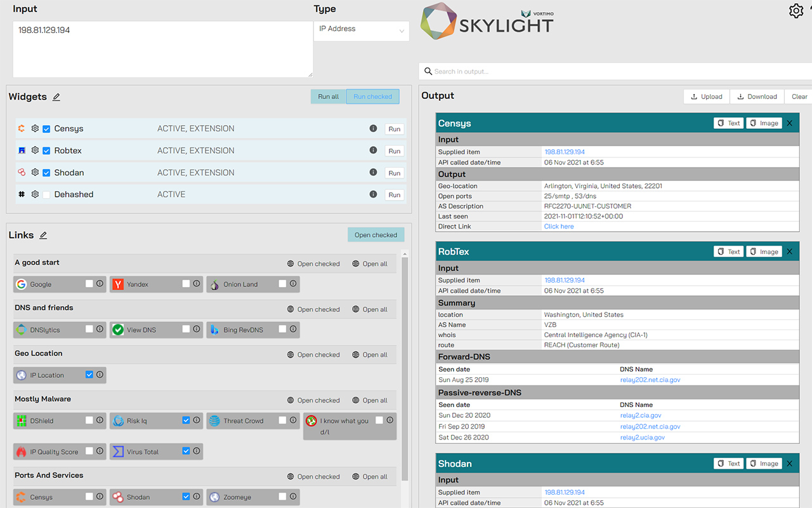Edit the Links list with pencil icon

43,236
